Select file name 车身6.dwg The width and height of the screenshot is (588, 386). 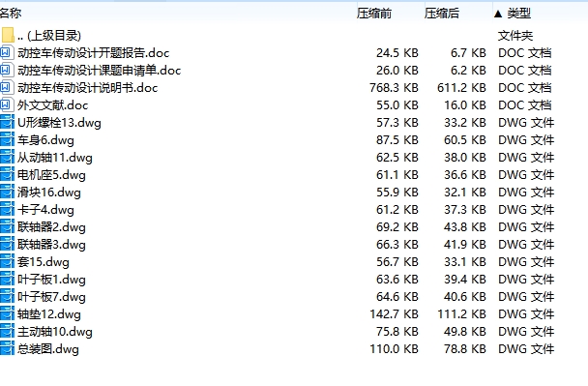[x=45, y=140]
